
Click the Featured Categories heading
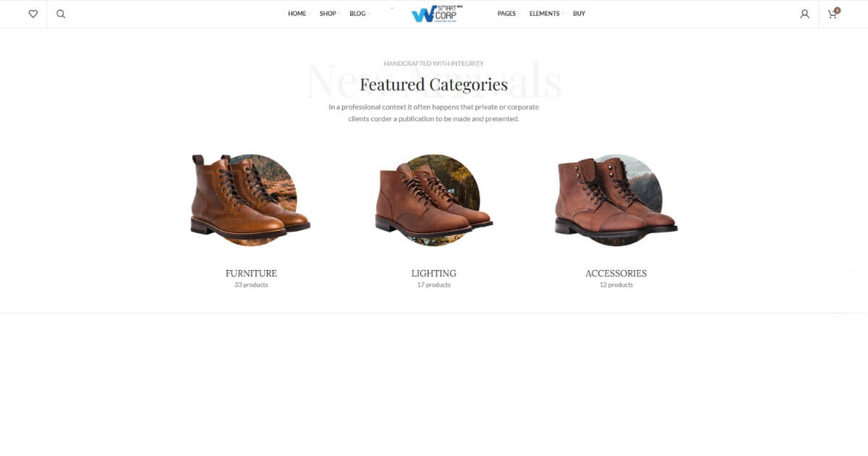434,85
